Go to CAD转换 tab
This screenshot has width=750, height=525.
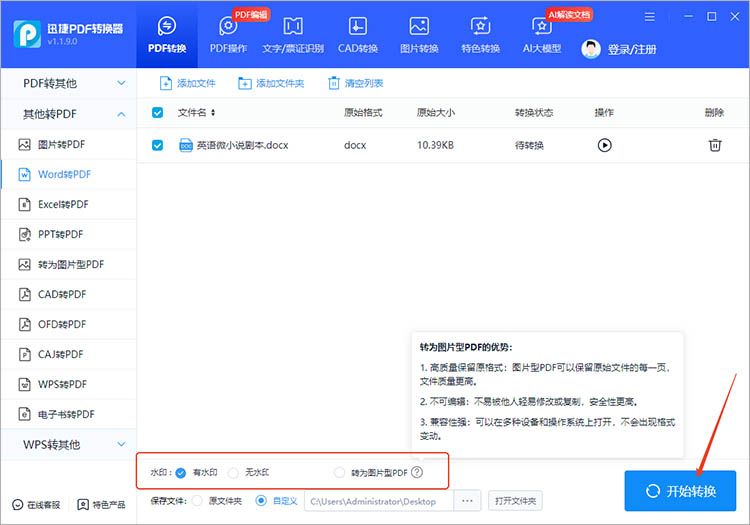click(x=358, y=35)
